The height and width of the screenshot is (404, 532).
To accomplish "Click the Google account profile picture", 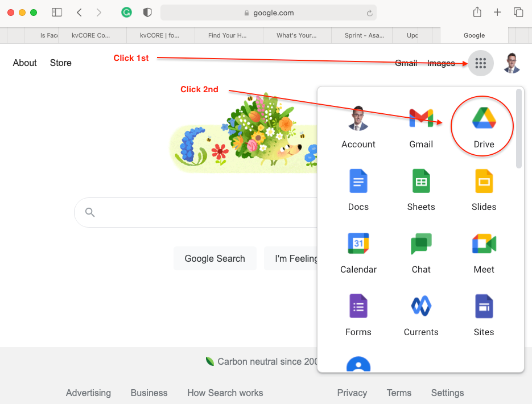I will tap(512, 63).
